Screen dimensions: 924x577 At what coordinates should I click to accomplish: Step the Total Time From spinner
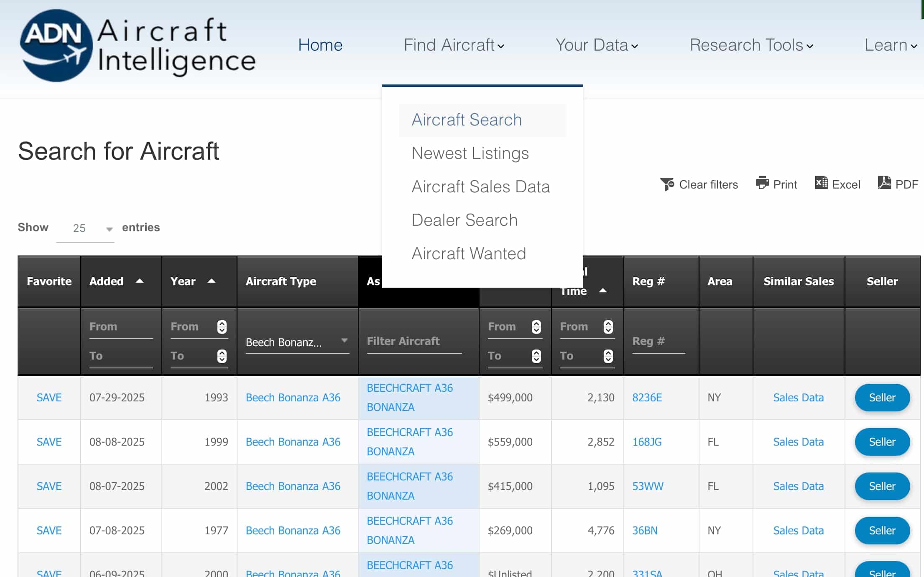(x=608, y=327)
